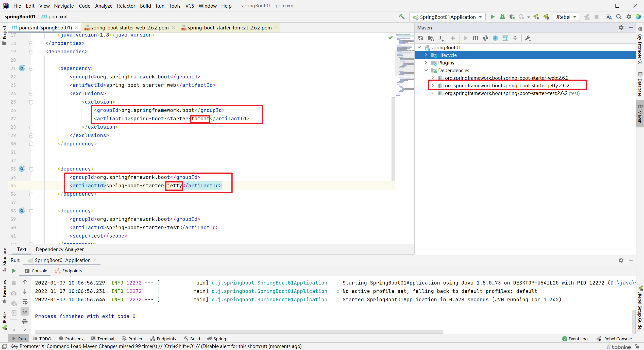Expand the Lifecycle node in Maven
Viewport: 644px width, 350px height.
426,55
